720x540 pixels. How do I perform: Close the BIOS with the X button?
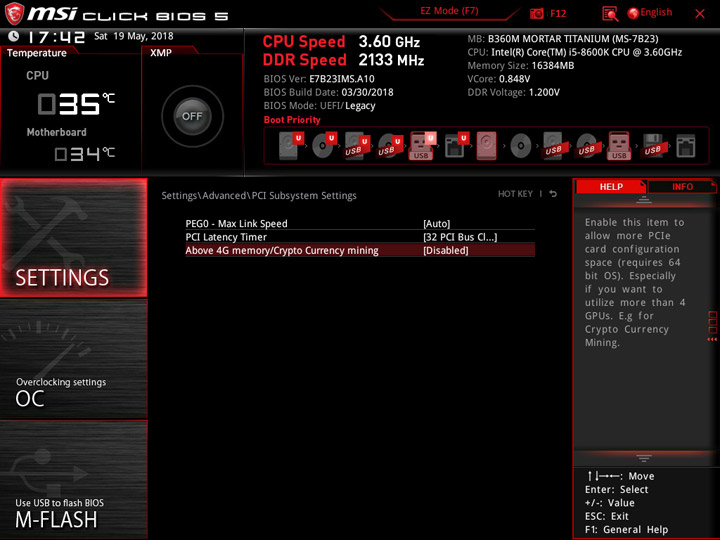coord(700,14)
